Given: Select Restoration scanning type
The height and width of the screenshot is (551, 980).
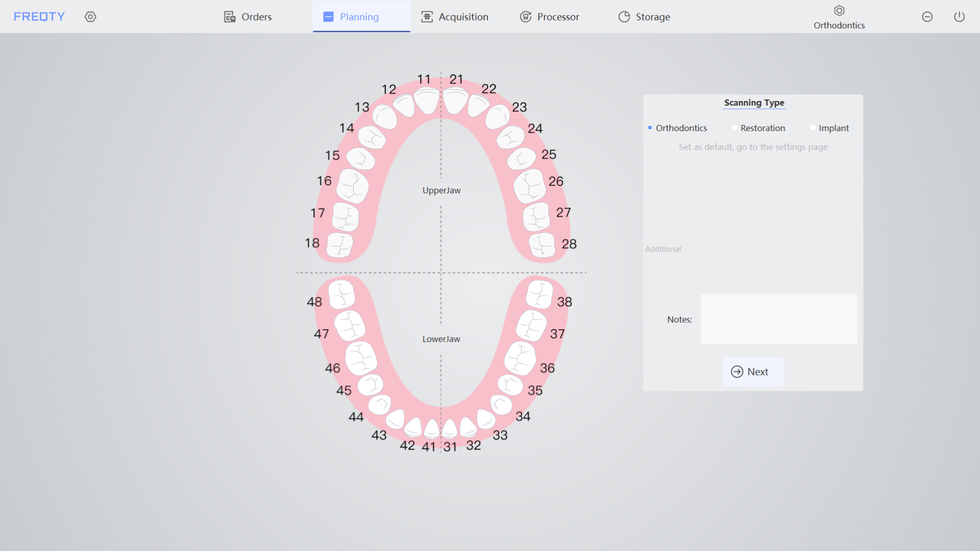Looking at the screenshot, I should (733, 128).
